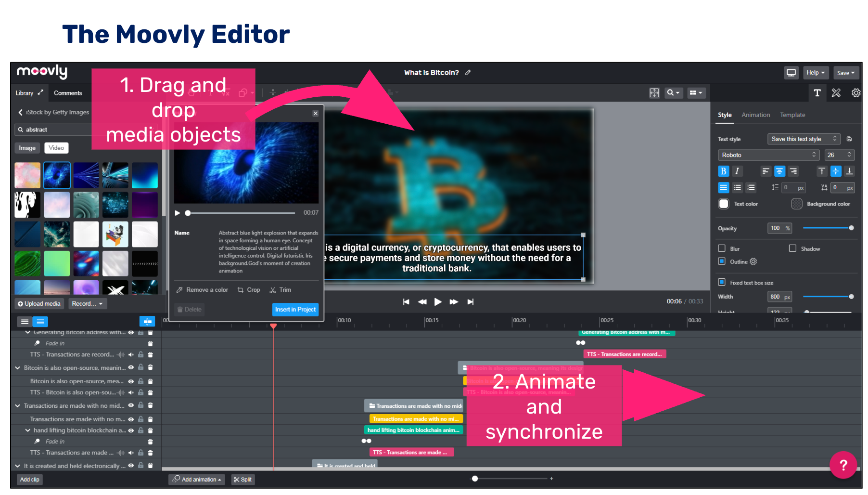Click the expand arrows icon next to Library

coord(40,92)
